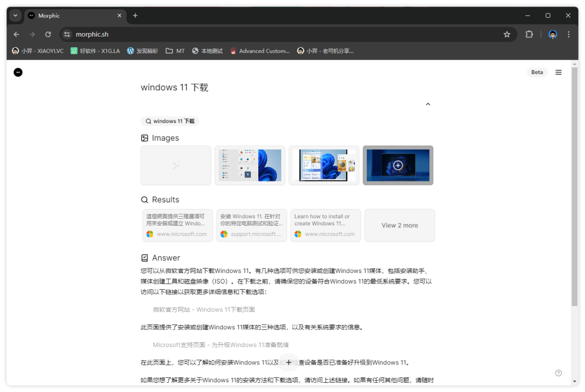
Task: Click the Images section heading icon
Action: [x=145, y=138]
